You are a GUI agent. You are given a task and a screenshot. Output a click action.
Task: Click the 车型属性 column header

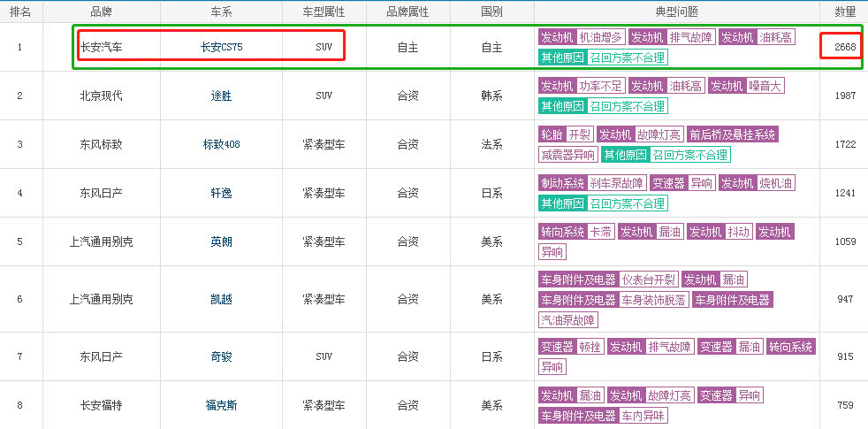coord(324,11)
